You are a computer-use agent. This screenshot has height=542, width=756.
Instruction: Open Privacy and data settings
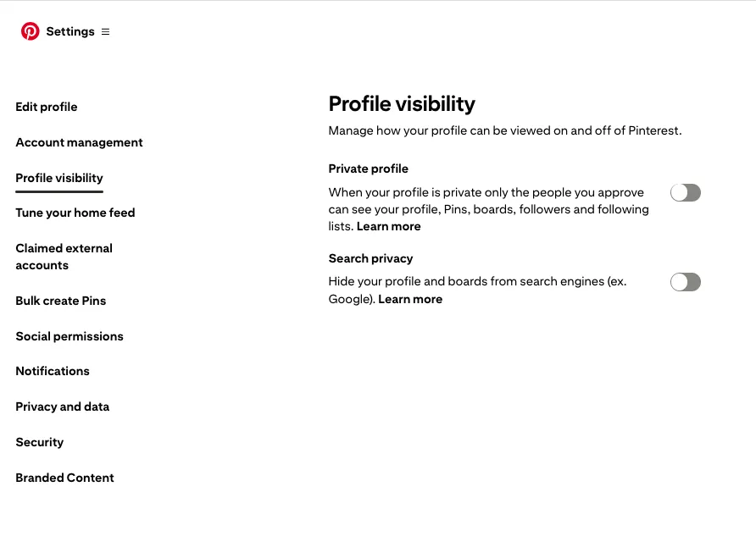click(62, 406)
